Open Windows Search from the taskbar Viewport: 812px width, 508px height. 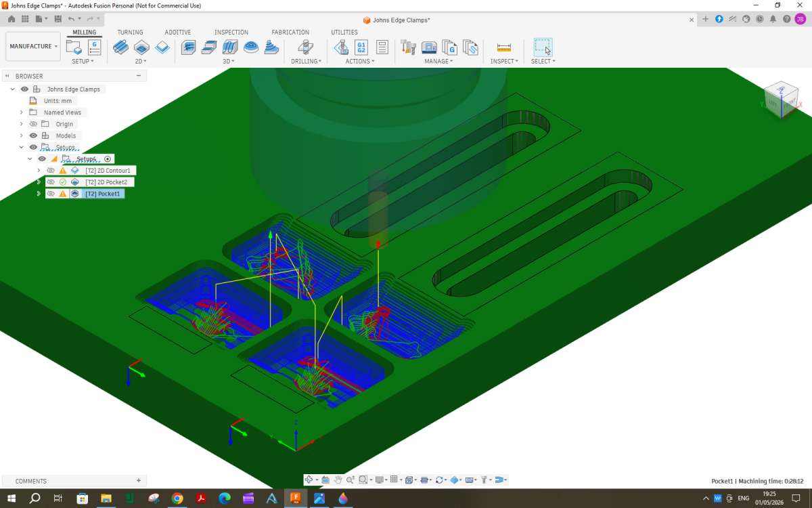click(35, 499)
